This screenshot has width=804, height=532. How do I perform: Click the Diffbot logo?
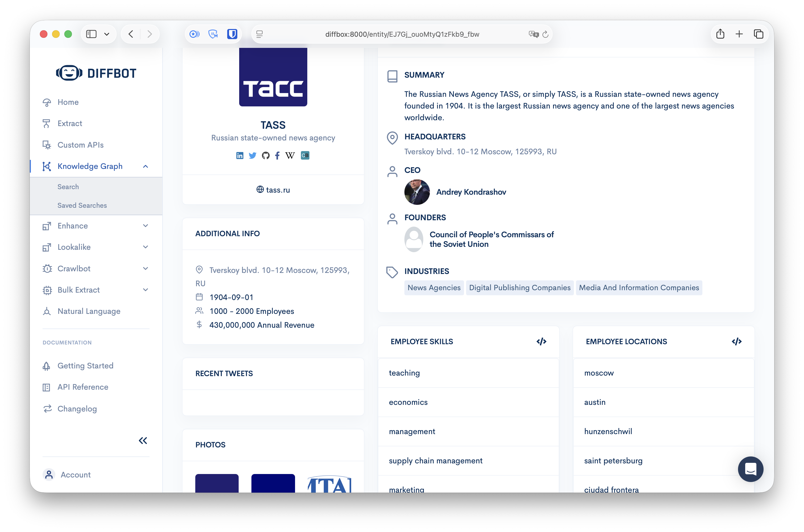tap(96, 73)
